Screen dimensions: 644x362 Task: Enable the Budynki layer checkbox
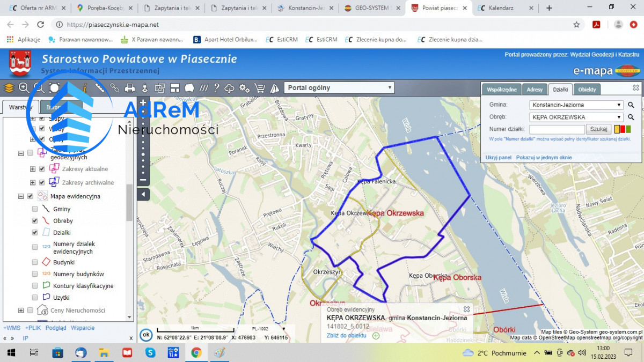[x=35, y=262]
